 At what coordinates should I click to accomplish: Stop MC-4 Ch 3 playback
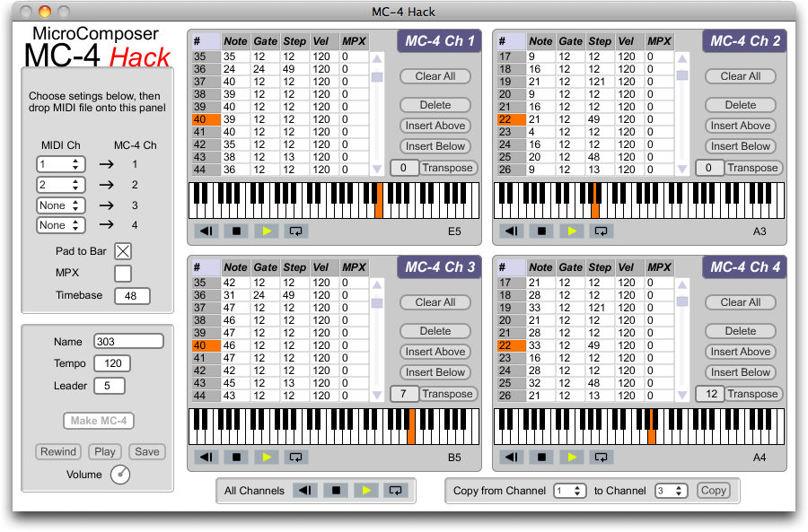(236, 458)
